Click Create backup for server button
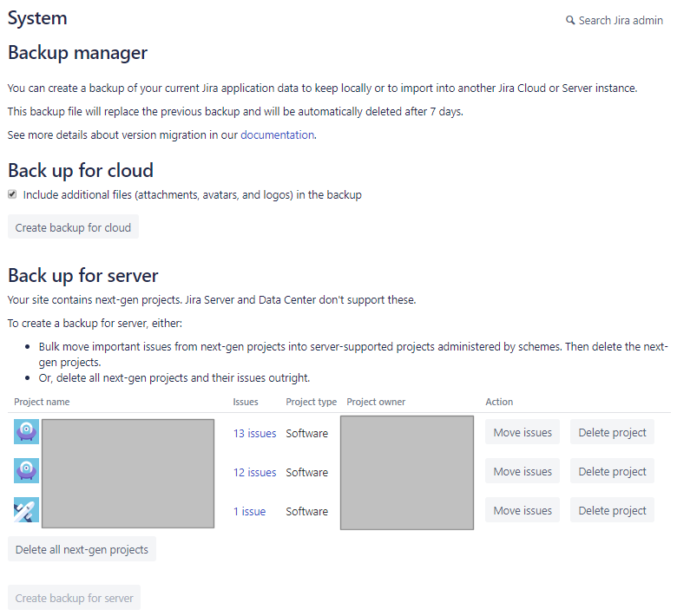677x616 pixels. 74,598
